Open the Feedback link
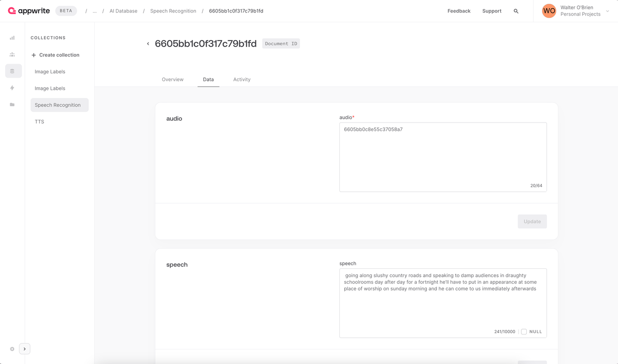This screenshot has width=618, height=364. pyautogui.click(x=459, y=11)
